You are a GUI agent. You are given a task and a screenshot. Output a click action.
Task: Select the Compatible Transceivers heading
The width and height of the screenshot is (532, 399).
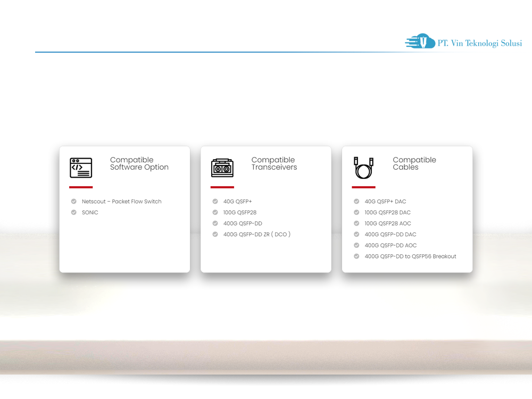click(x=275, y=163)
